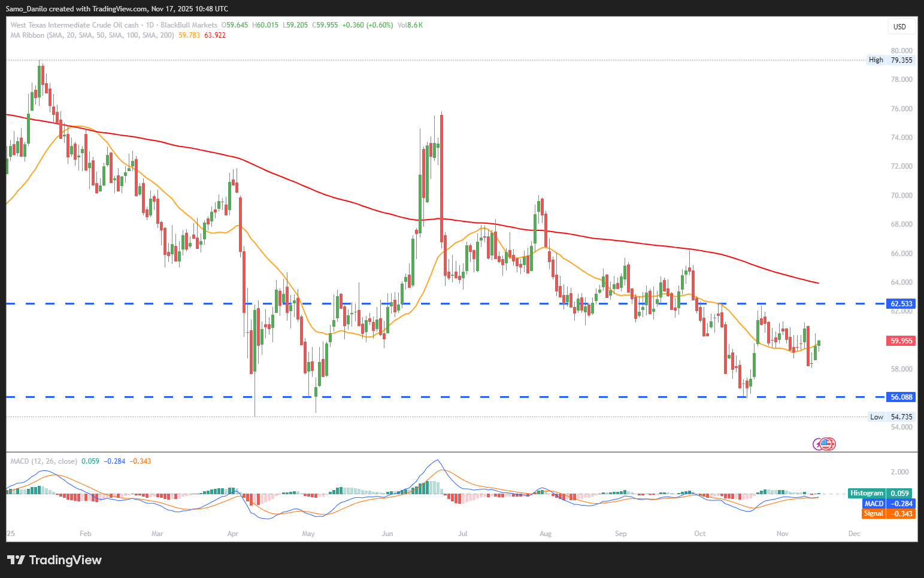Click the orange 59.783 MA value
Image resolution: width=924 pixels, height=578 pixels.
tap(189, 35)
